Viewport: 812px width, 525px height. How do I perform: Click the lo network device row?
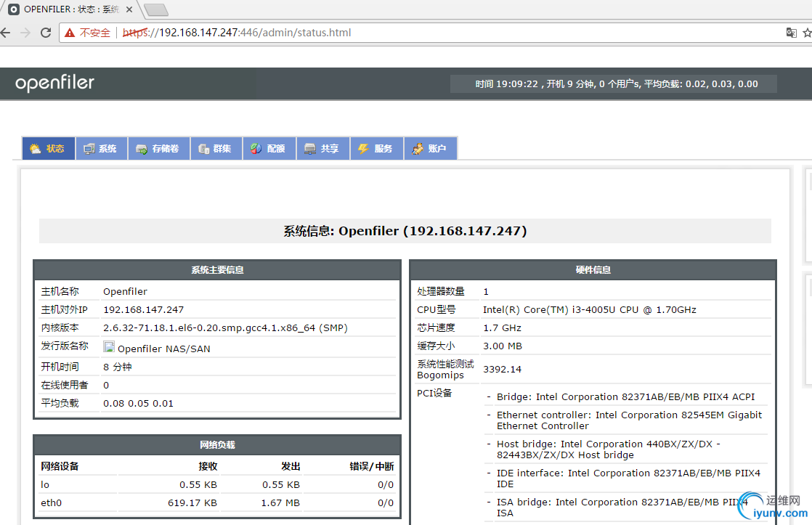click(217, 484)
